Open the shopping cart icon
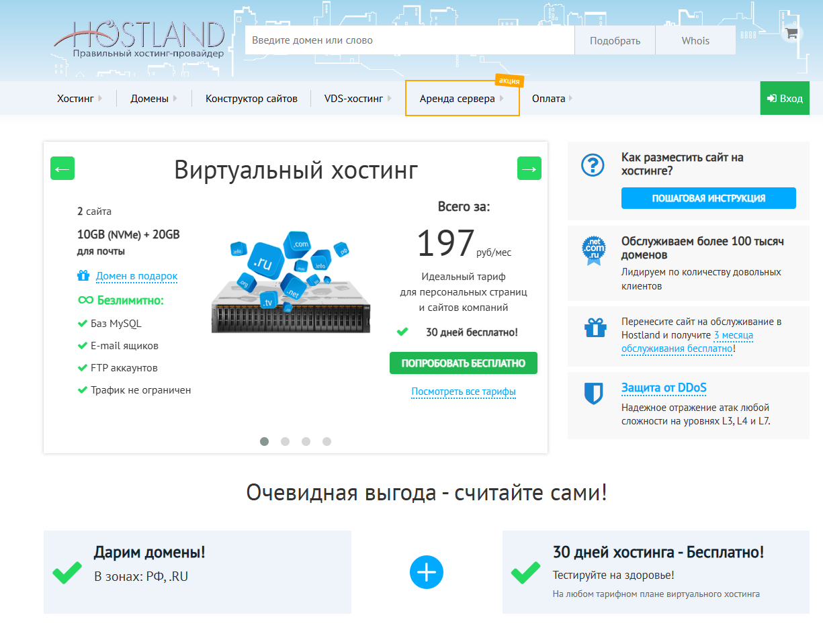823x644 pixels. (x=791, y=34)
